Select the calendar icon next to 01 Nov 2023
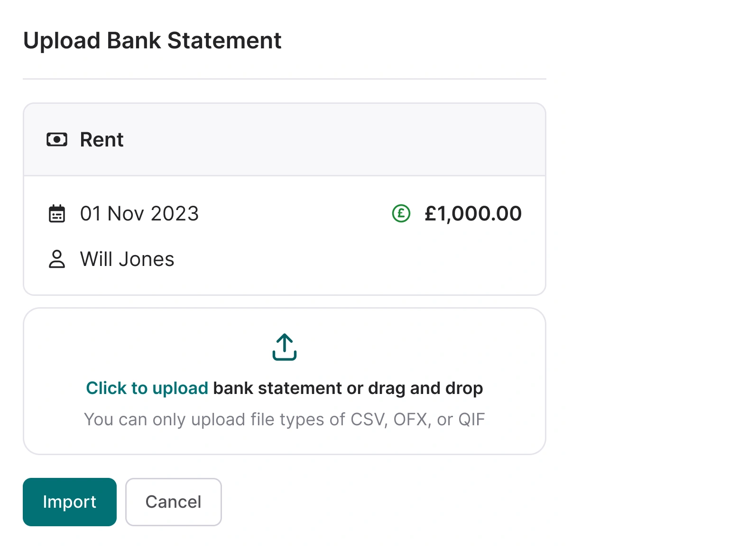Viewport: 756px width, 549px height. click(x=57, y=213)
